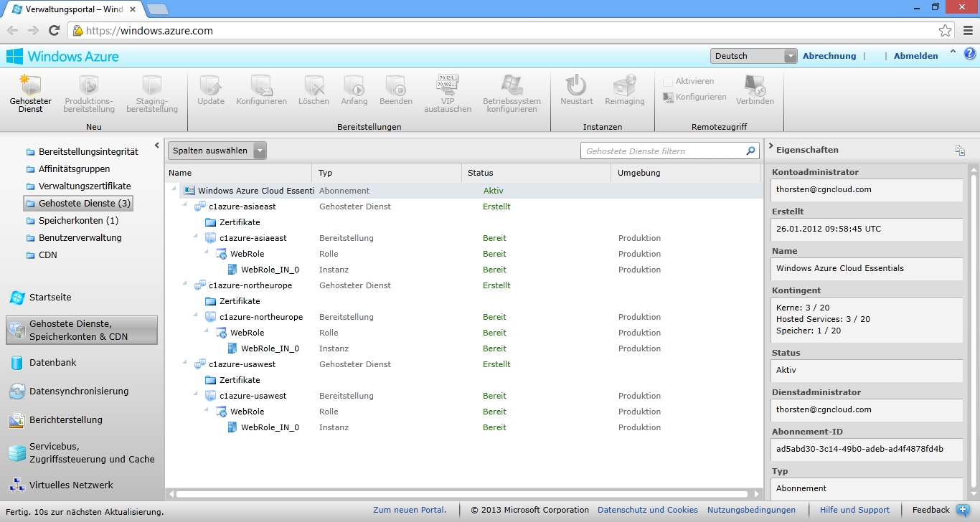Open the help question mark icon
The image size is (980, 522).
(969, 54)
